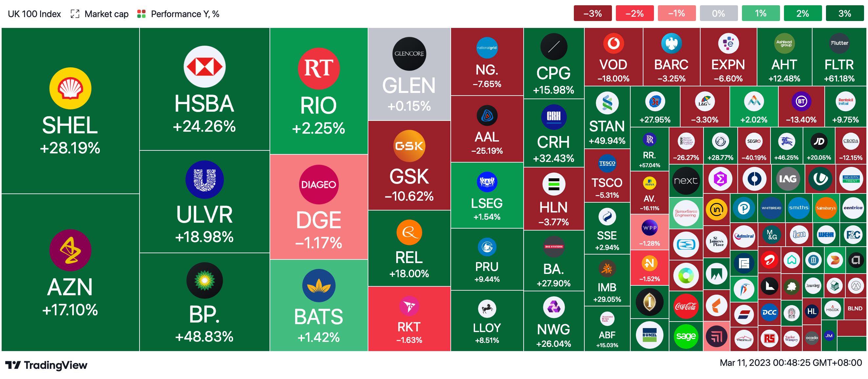Open the Market cap sizing option
The height and width of the screenshot is (379, 868).
coord(106,14)
